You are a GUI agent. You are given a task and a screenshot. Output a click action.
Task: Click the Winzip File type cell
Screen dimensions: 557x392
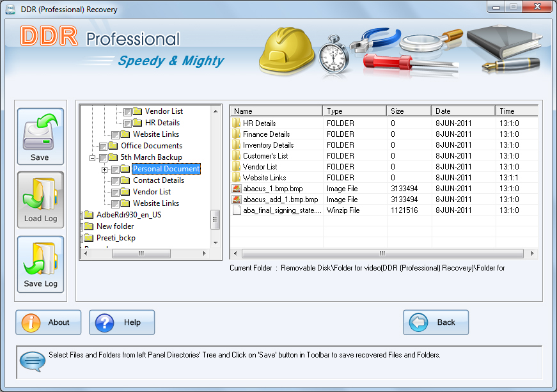[343, 210]
